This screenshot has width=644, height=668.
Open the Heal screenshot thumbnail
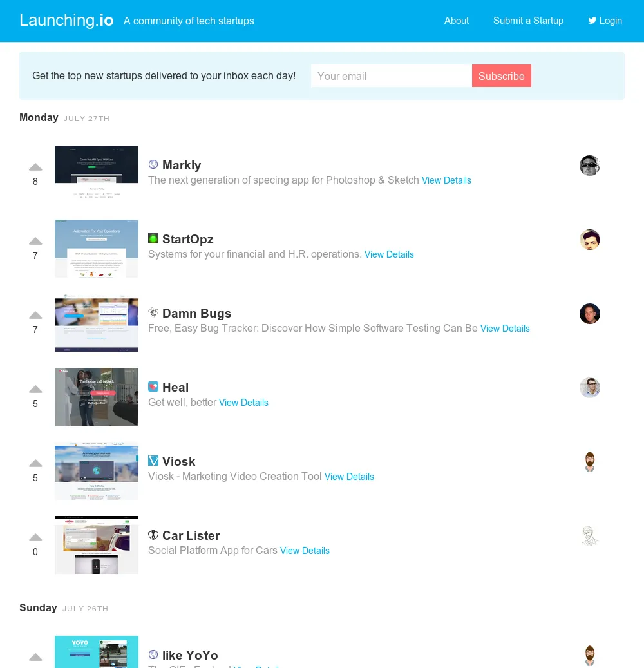tap(97, 397)
